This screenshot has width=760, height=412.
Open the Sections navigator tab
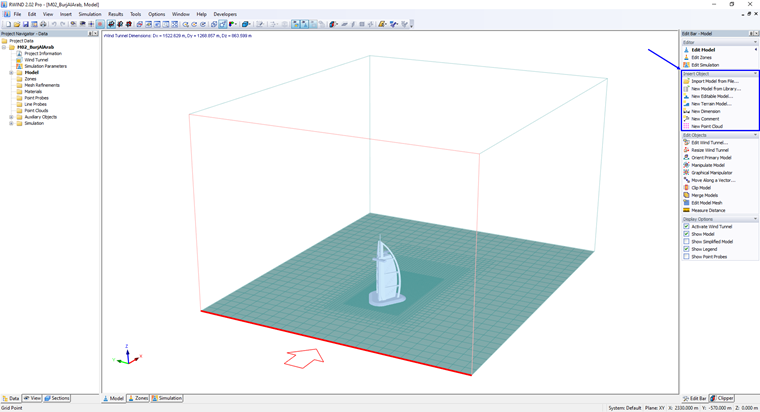pos(57,398)
